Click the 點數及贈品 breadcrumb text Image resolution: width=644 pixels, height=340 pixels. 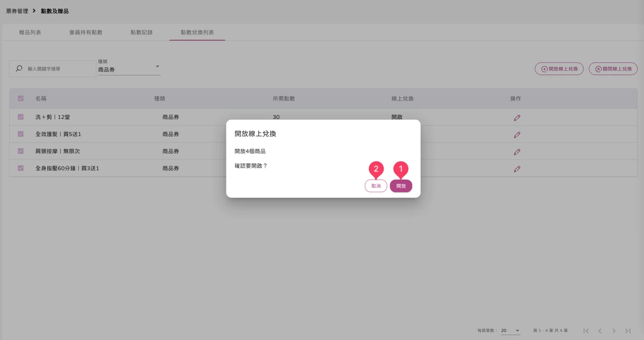55,11
